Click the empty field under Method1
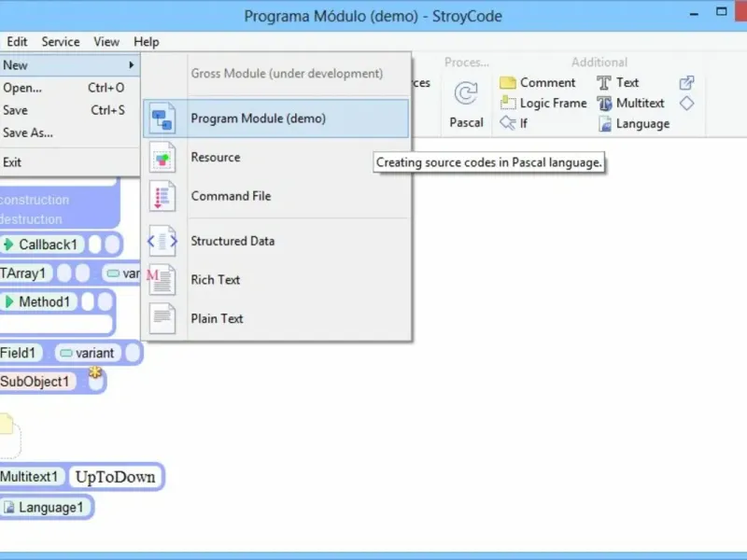The width and height of the screenshot is (747, 560). [x=55, y=324]
